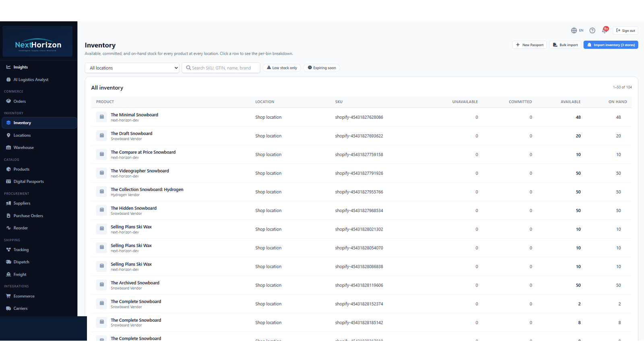Click SKU shopify-45431828185142

(x=359, y=323)
